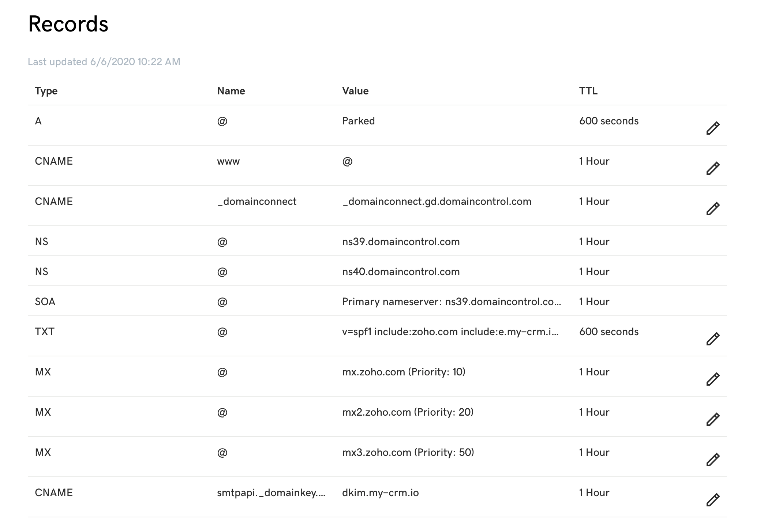Select 1 Hour TTL of SOA record
The height and width of the screenshot is (532, 764).
pos(594,302)
